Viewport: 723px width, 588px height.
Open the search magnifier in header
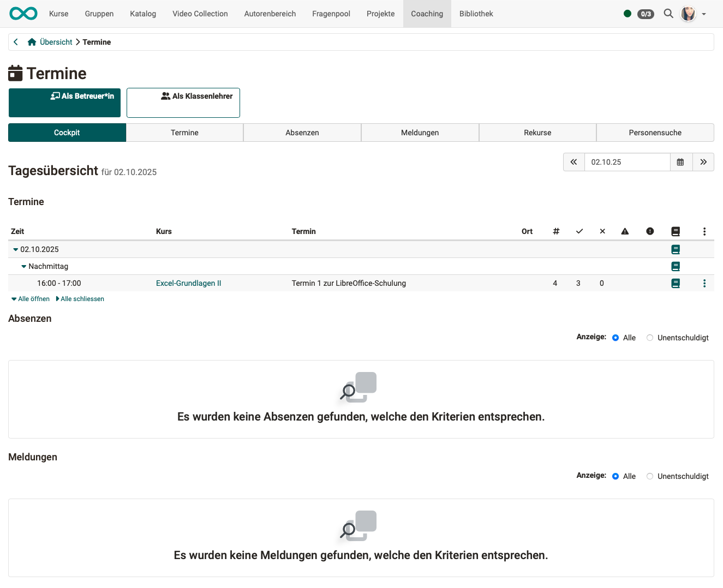pyautogui.click(x=668, y=14)
